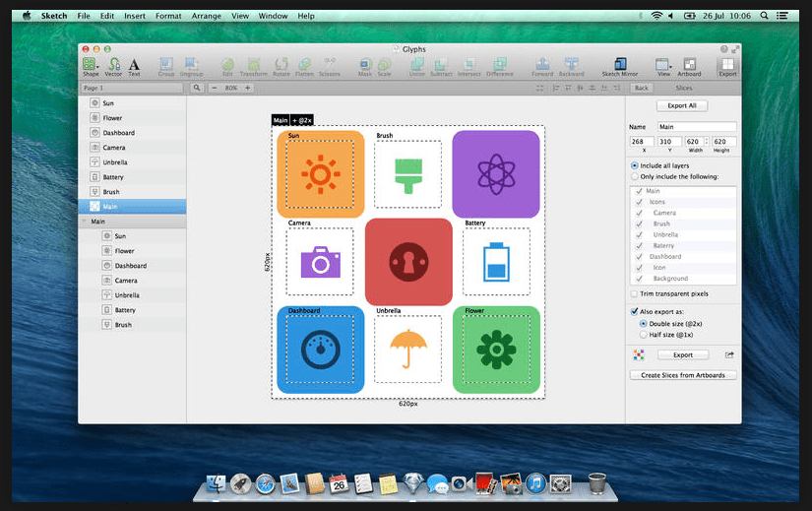Image resolution: width=812 pixels, height=511 pixels.
Task: Open the Insert menu
Action: point(135,16)
